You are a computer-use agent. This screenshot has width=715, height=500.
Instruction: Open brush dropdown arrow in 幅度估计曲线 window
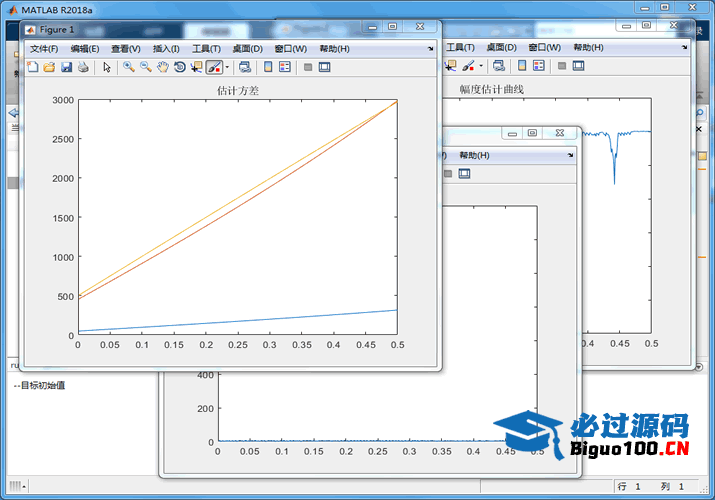coord(481,66)
